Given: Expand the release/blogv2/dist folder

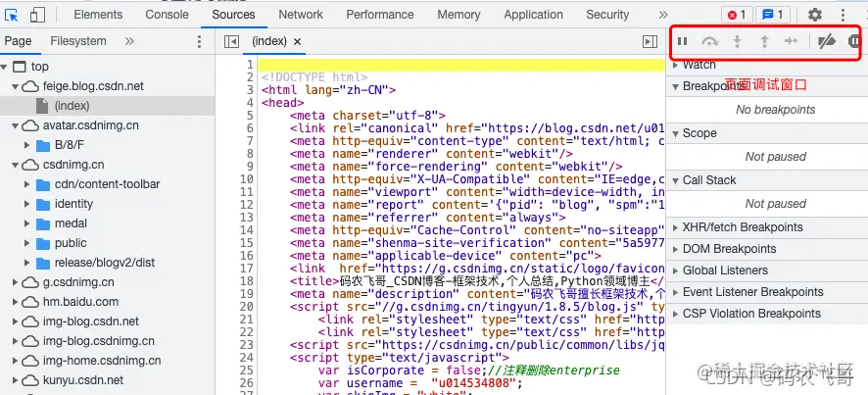Looking at the screenshot, I should point(26,263).
